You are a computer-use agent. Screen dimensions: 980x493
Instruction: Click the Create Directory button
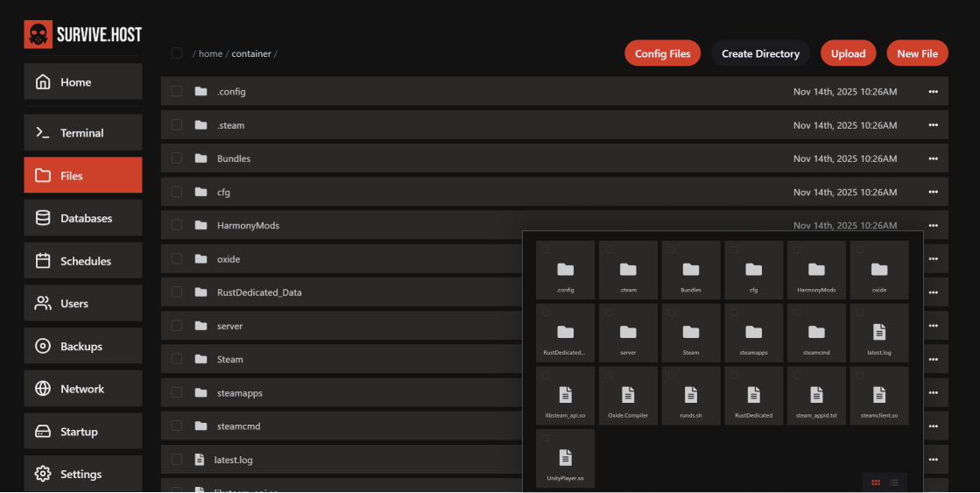760,53
